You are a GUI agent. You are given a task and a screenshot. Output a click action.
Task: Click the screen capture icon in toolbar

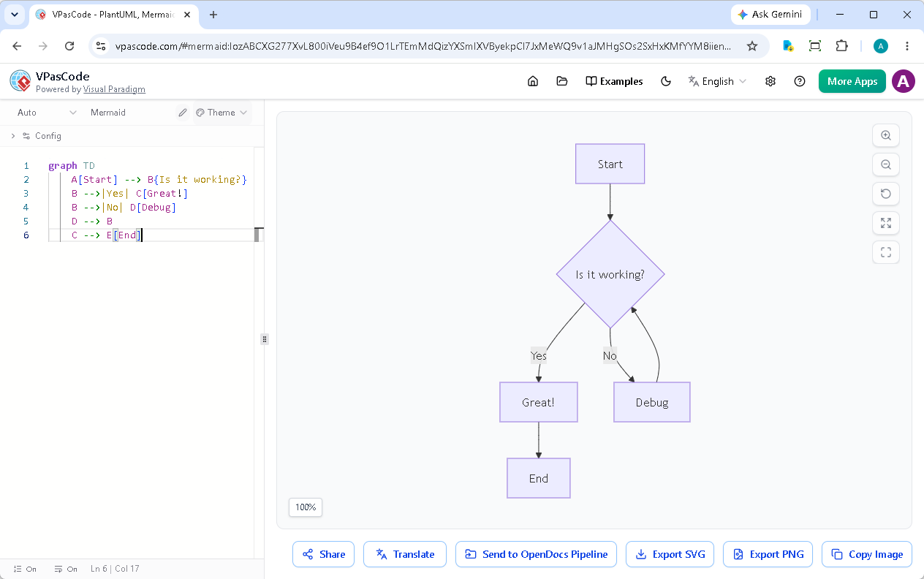tap(815, 46)
